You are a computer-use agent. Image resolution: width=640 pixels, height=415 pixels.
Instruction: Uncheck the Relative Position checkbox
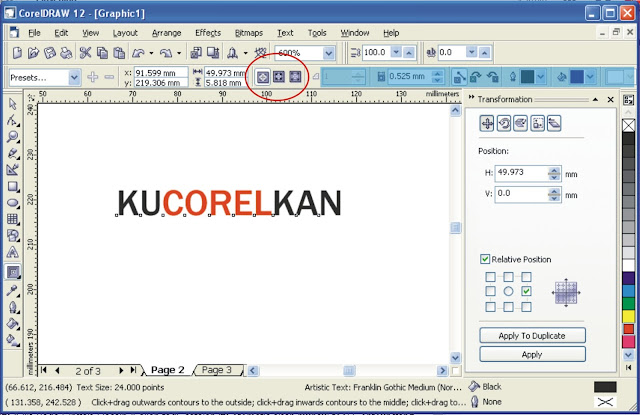tap(485, 259)
